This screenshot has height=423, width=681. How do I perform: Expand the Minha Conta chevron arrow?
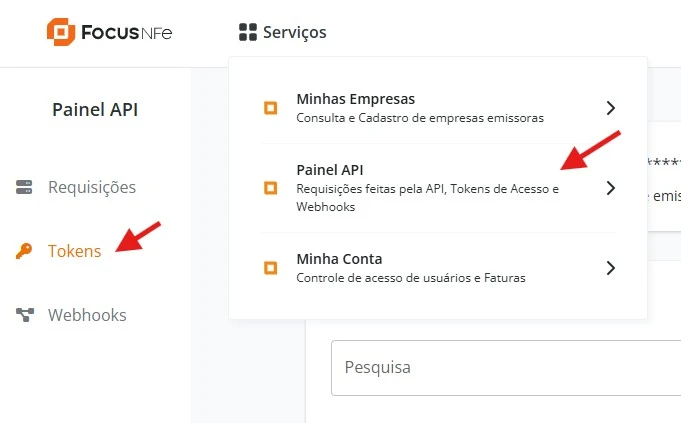tap(611, 268)
